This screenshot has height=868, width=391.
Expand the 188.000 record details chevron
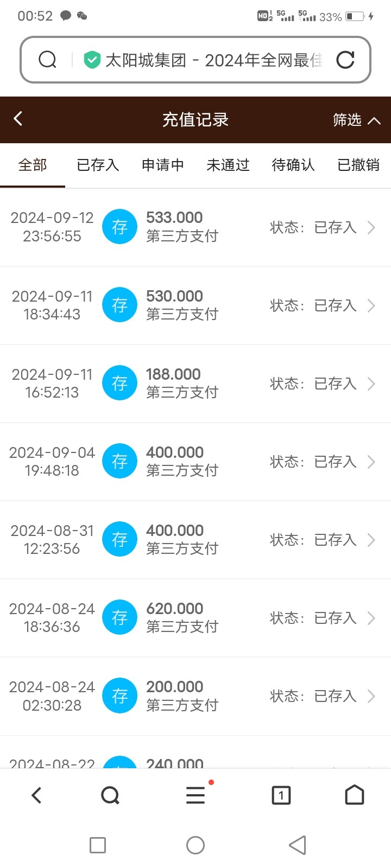click(371, 384)
